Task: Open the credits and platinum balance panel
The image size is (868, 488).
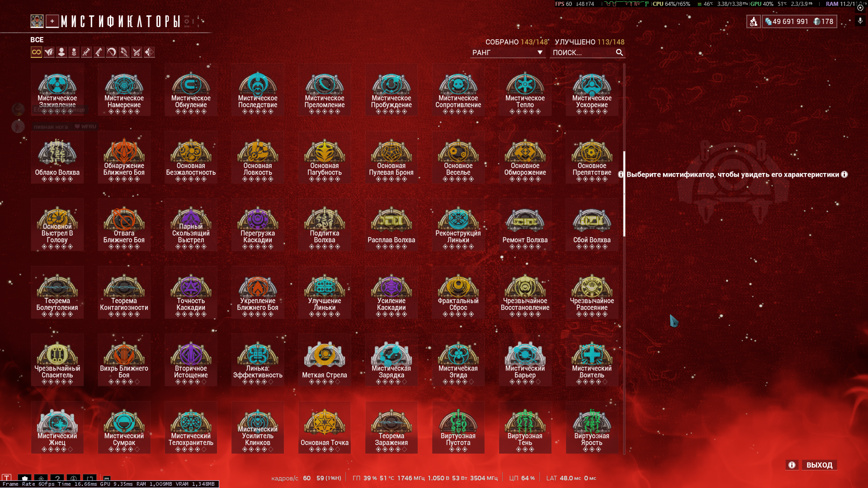Action: pyautogui.click(x=799, y=21)
